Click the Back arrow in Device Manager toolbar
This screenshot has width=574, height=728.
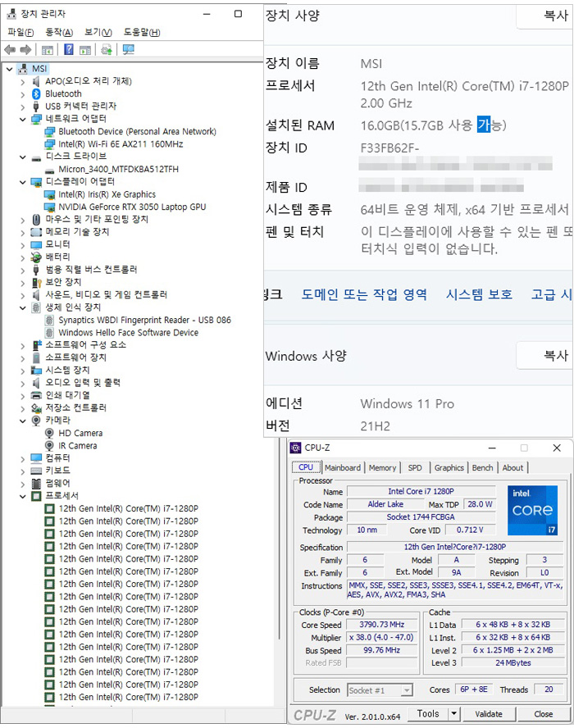pos(10,49)
